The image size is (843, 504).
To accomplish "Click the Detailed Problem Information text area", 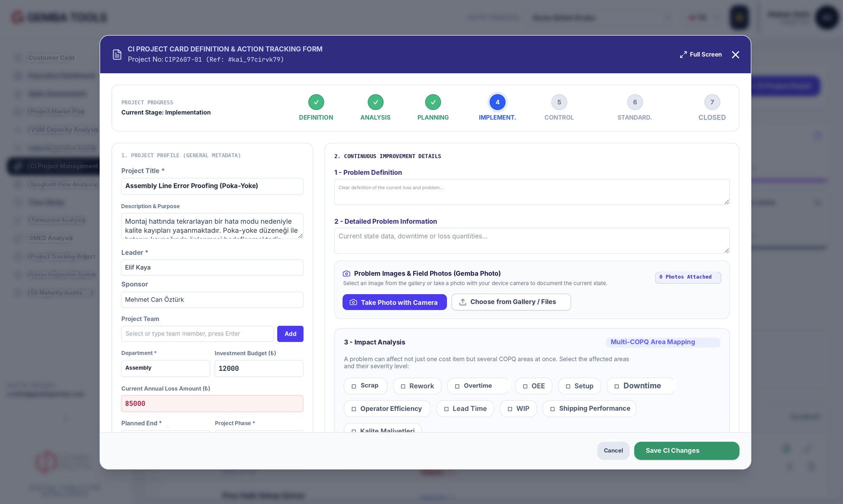I will 532,241.
